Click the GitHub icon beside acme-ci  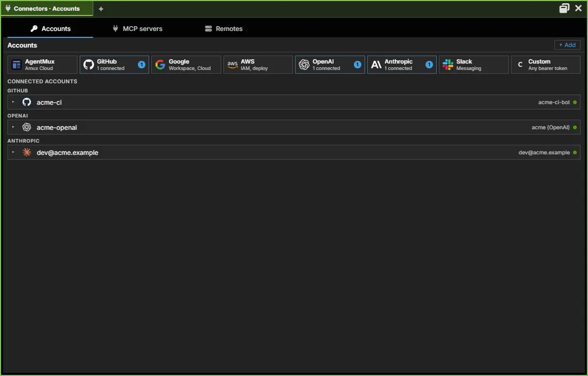click(27, 102)
